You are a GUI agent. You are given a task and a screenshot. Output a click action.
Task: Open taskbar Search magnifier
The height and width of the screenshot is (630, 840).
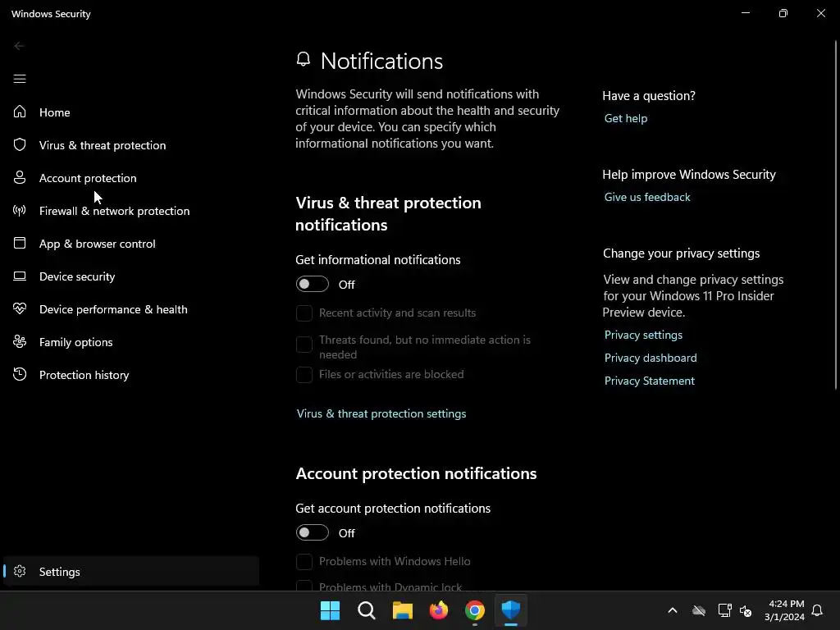(x=367, y=610)
